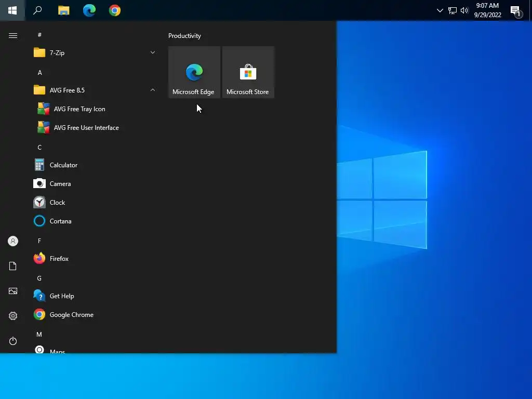
Task: Click the F letter header
Action: click(x=39, y=241)
